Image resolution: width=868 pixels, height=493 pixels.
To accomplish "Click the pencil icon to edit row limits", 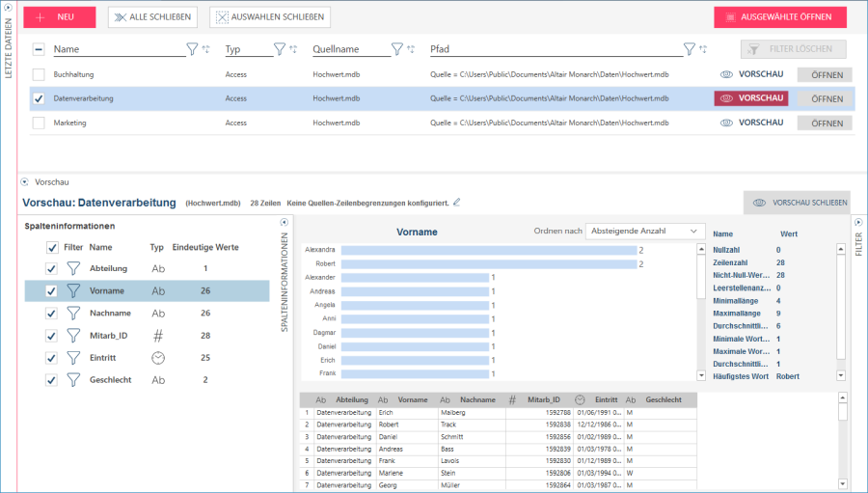I will click(x=457, y=203).
